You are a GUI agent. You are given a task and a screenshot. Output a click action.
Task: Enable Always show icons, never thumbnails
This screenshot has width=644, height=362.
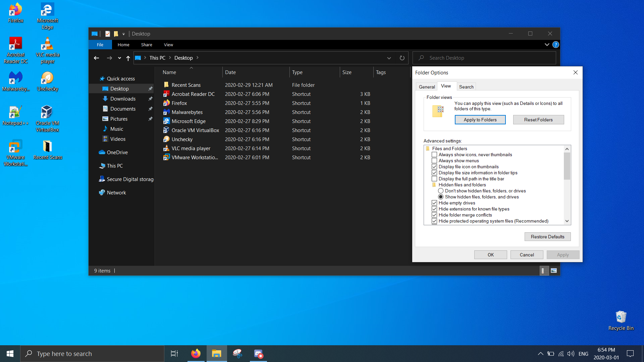434,155
